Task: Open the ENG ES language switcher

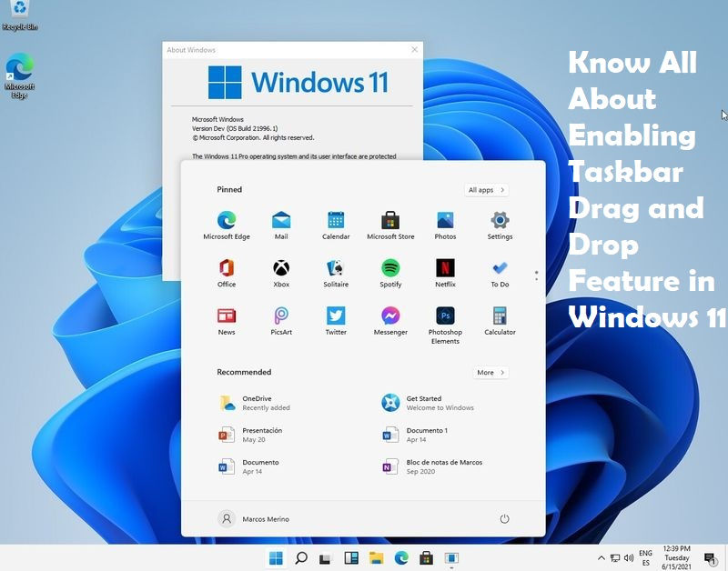Action: tap(646, 558)
